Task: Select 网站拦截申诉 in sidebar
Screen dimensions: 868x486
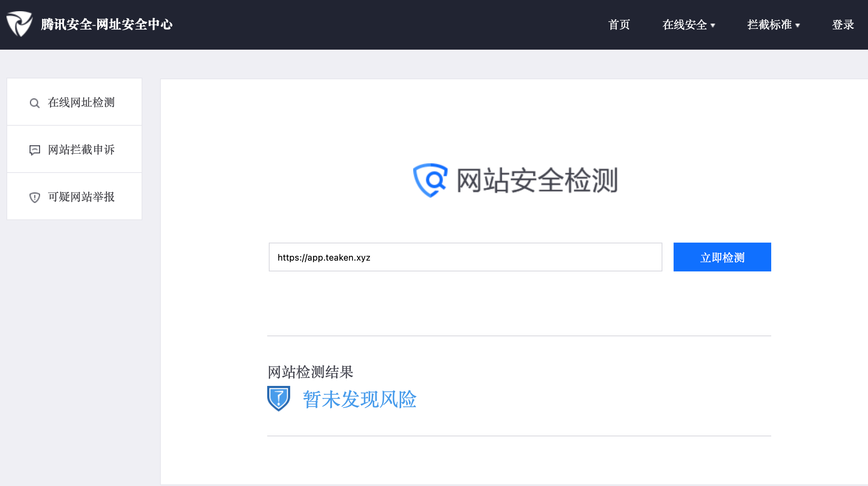Action: pyautogui.click(x=81, y=150)
